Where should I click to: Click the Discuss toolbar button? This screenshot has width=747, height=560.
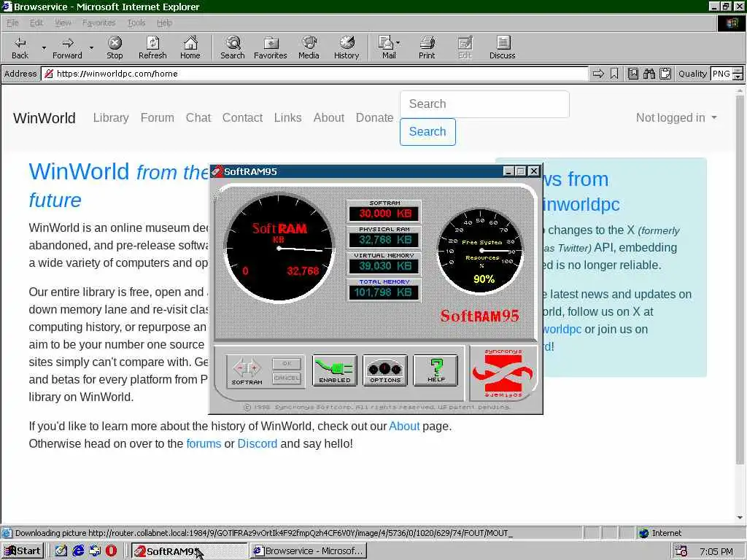[x=502, y=47]
